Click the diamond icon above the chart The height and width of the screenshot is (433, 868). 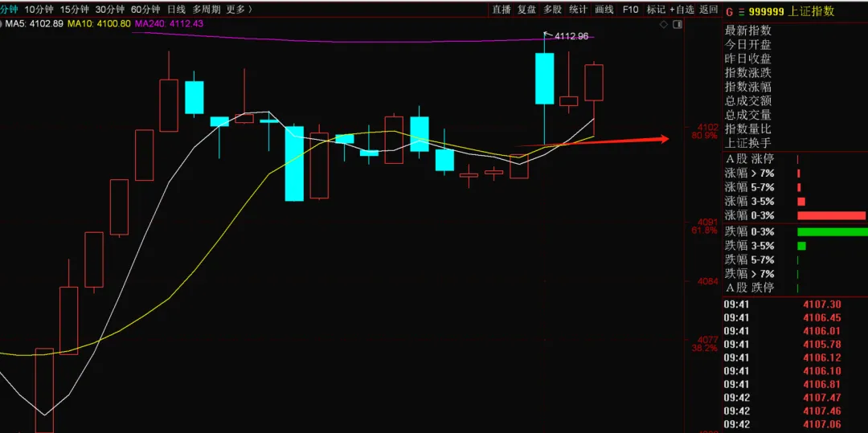click(664, 24)
